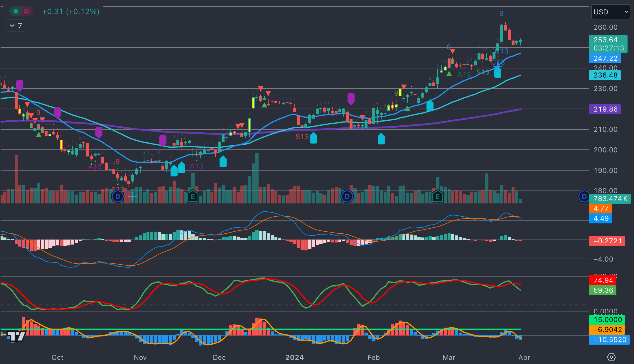The image size is (634, 364).
Task: Click orange oscillator value −6.9042
Action: coord(607,330)
